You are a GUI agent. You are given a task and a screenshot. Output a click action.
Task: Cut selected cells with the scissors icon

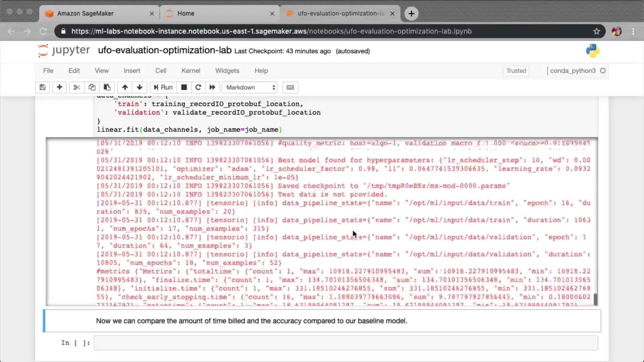click(77, 87)
